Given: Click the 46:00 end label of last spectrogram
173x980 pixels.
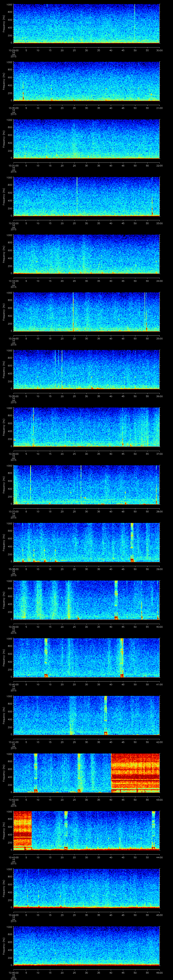Looking at the screenshot, I should pos(160,972).
